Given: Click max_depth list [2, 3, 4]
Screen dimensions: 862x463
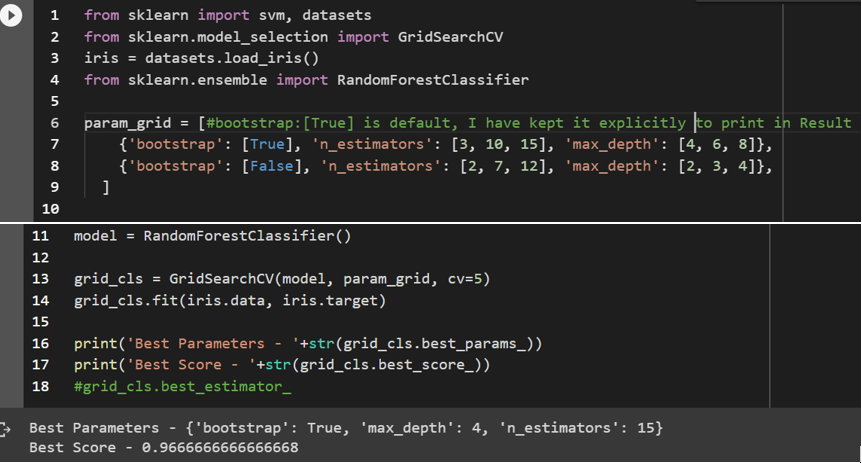Looking at the screenshot, I should point(716,166).
